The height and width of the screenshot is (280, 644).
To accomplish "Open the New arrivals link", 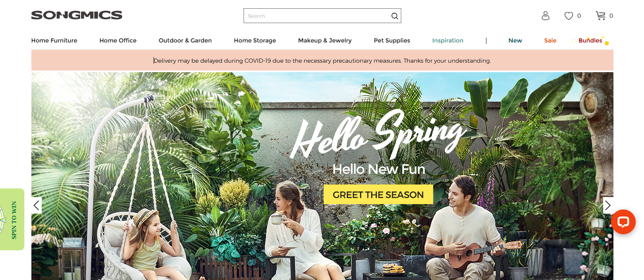I will tap(515, 40).
